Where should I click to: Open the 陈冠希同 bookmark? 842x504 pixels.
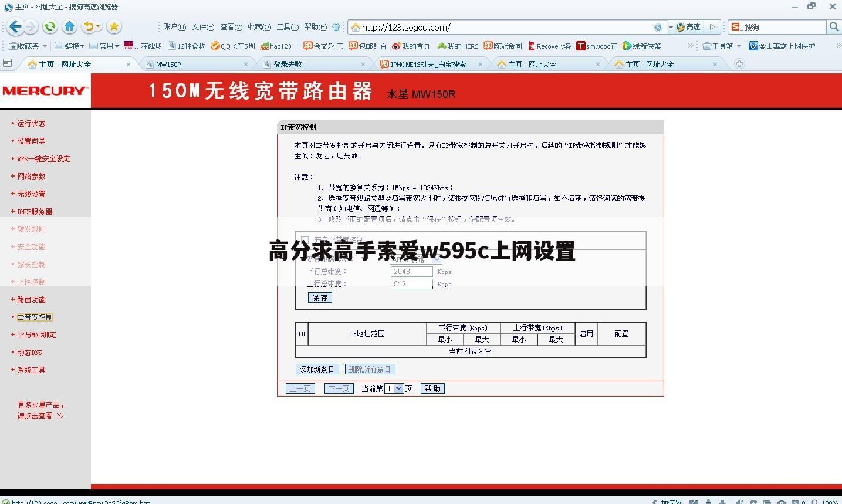[x=503, y=46]
